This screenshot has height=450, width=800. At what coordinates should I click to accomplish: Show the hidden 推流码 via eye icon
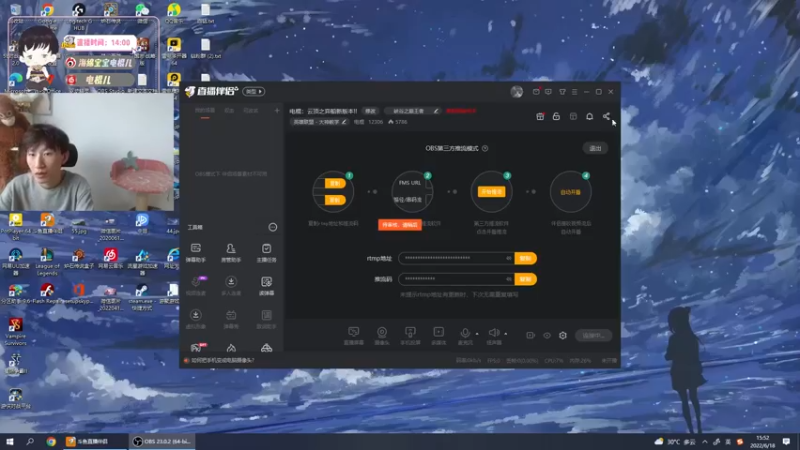509,279
